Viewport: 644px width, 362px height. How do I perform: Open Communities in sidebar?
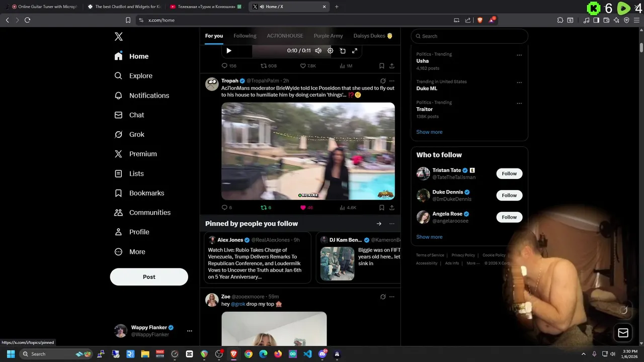pos(142,213)
